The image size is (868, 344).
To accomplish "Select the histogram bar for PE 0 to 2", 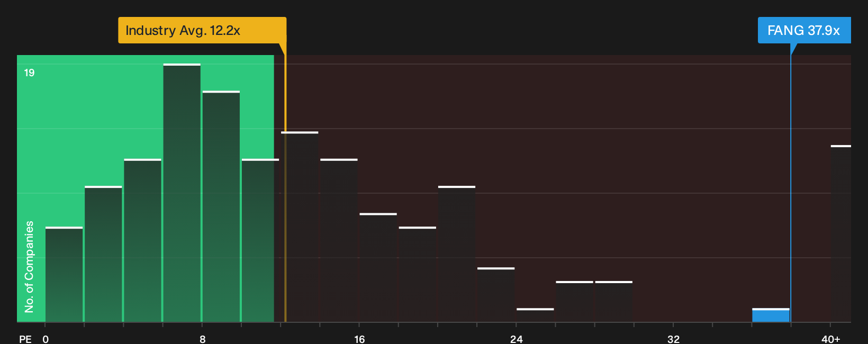I will coord(64,274).
